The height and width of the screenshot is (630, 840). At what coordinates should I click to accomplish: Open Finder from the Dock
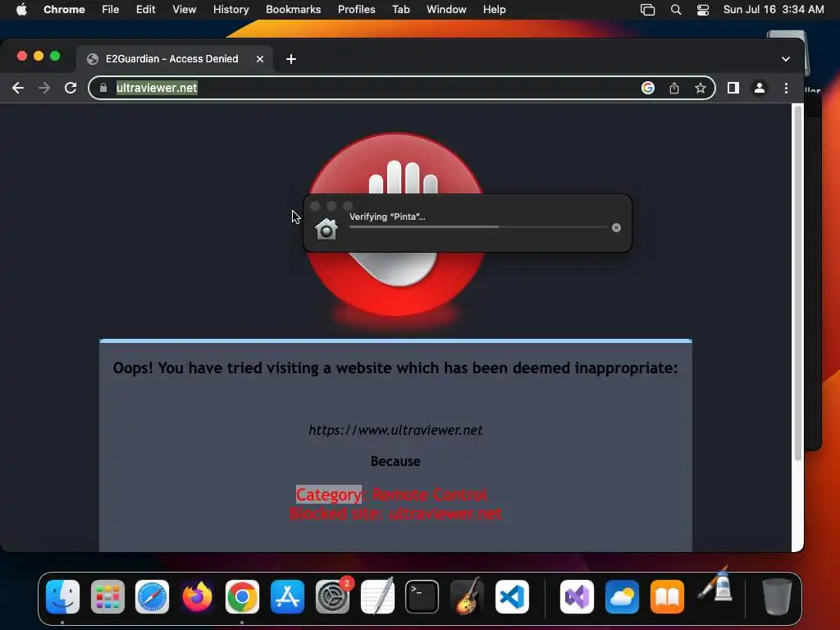click(x=62, y=596)
